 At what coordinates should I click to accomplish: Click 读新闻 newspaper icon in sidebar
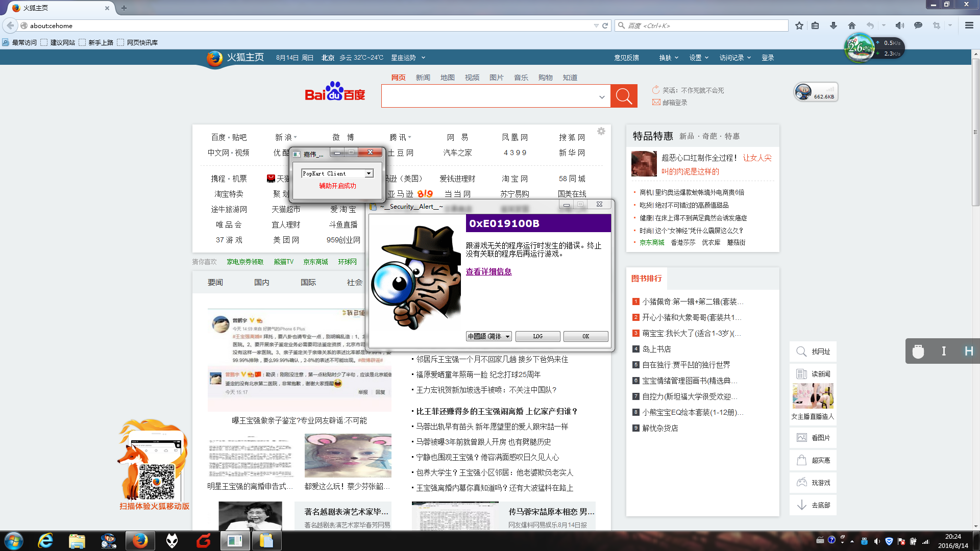coord(802,374)
